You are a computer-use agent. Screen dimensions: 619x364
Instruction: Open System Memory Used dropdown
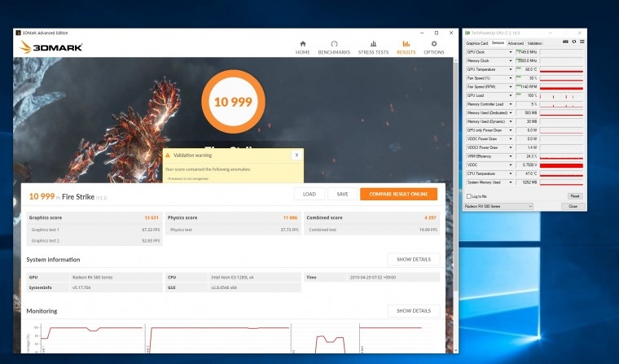[511, 182]
